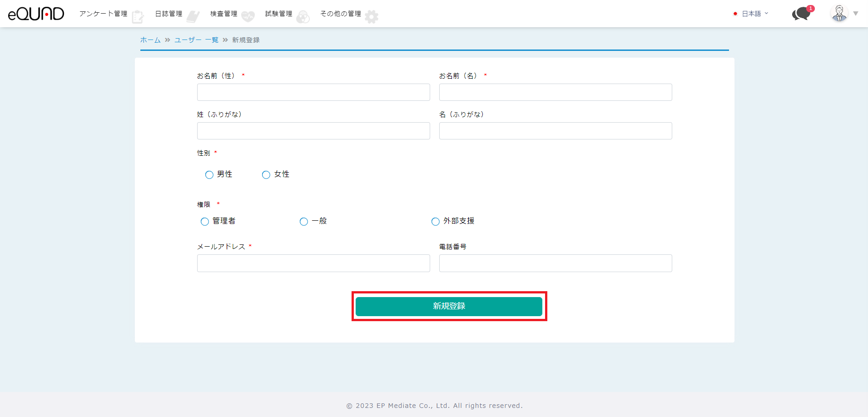868x417 pixels.
Task: Click the eQUAD logo
Action: coord(36,14)
